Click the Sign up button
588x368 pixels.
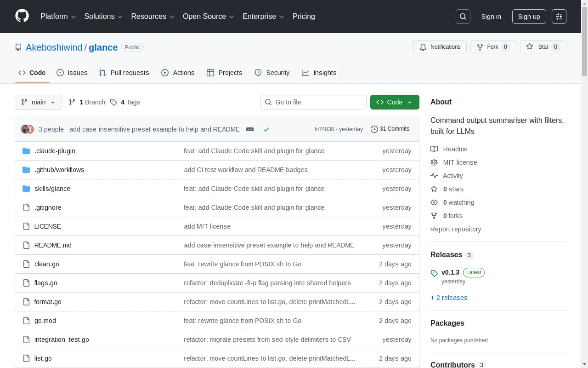tap(529, 17)
